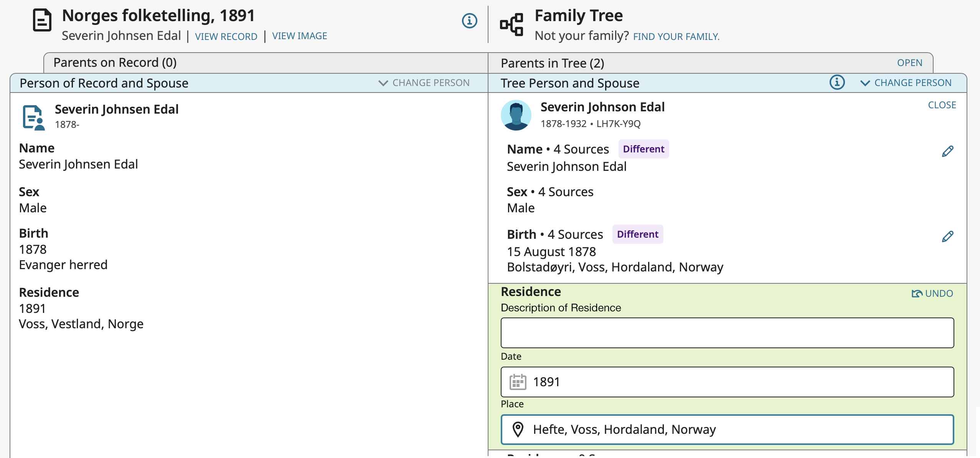Edit the Birth field with pencil icon
980x458 pixels.
coord(947,236)
